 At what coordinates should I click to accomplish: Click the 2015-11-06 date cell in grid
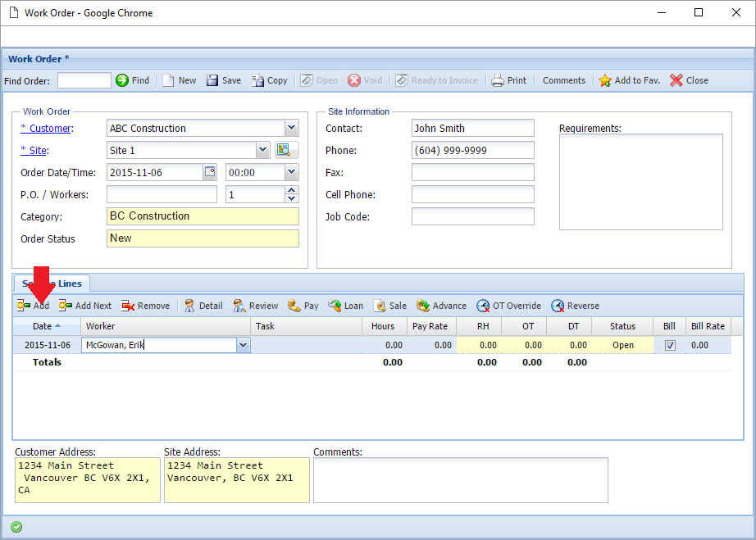(x=48, y=345)
